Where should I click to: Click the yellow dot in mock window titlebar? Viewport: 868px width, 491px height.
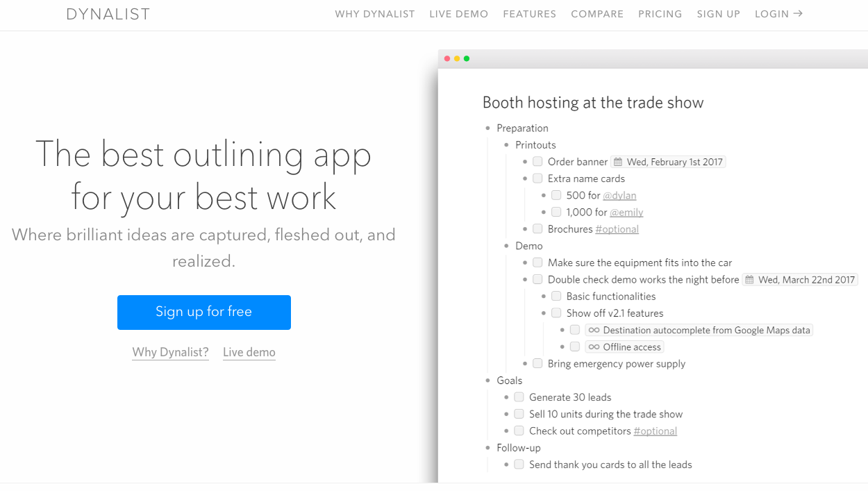click(x=457, y=59)
